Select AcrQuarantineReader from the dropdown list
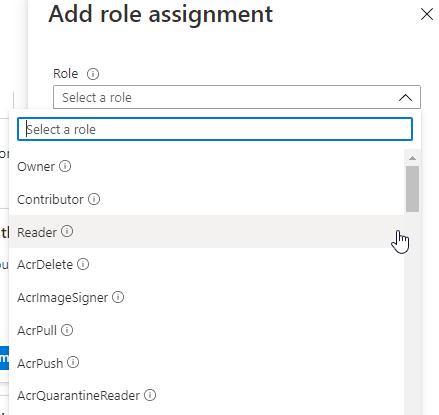The width and height of the screenshot is (439, 415). click(206, 395)
